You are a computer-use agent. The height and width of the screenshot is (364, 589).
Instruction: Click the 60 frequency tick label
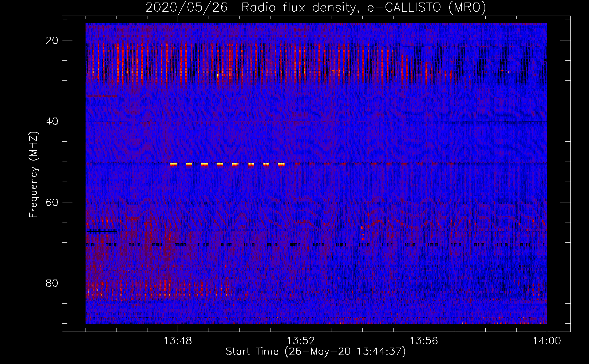52,202
